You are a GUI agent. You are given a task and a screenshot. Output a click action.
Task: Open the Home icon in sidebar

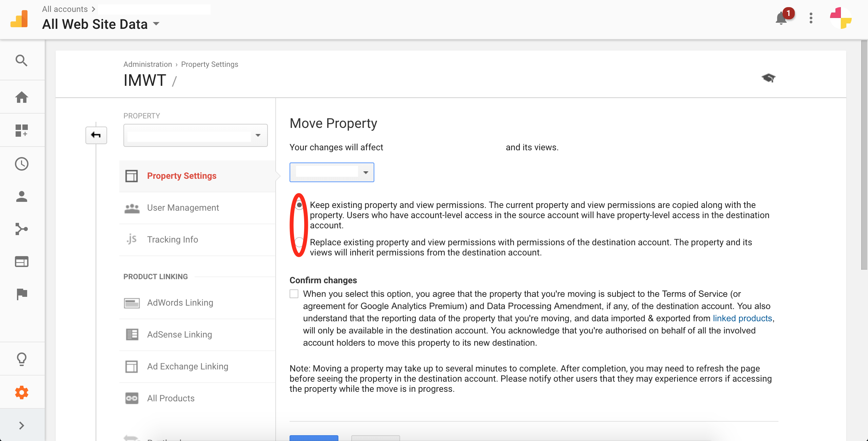(21, 97)
